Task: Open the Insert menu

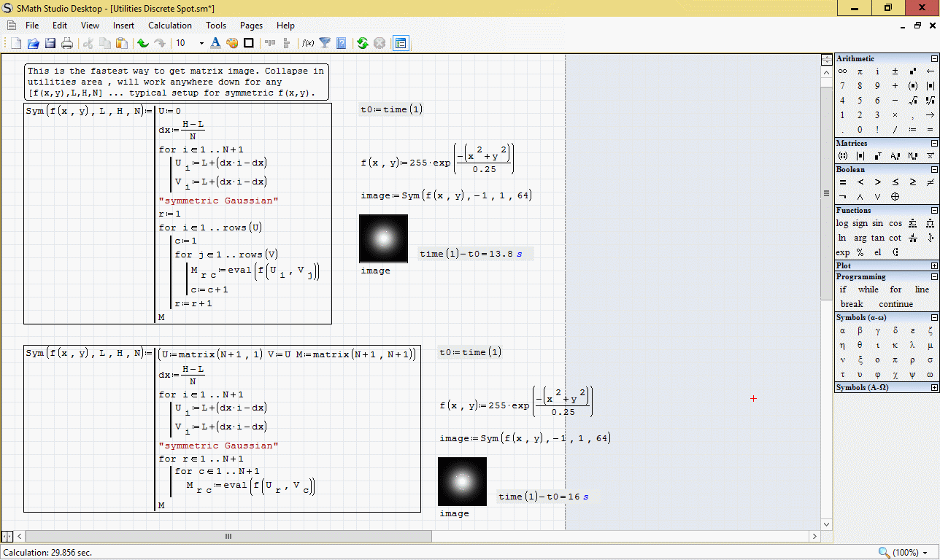Action: (x=123, y=26)
